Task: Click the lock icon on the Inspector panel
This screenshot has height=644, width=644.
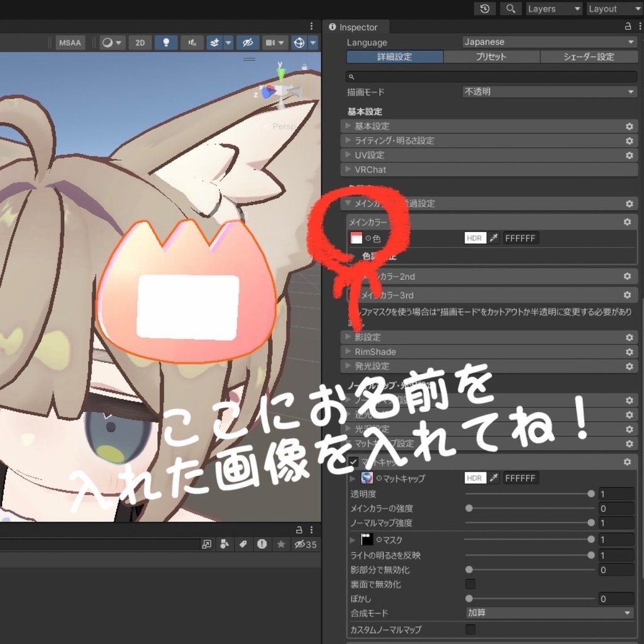Action: point(628,27)
